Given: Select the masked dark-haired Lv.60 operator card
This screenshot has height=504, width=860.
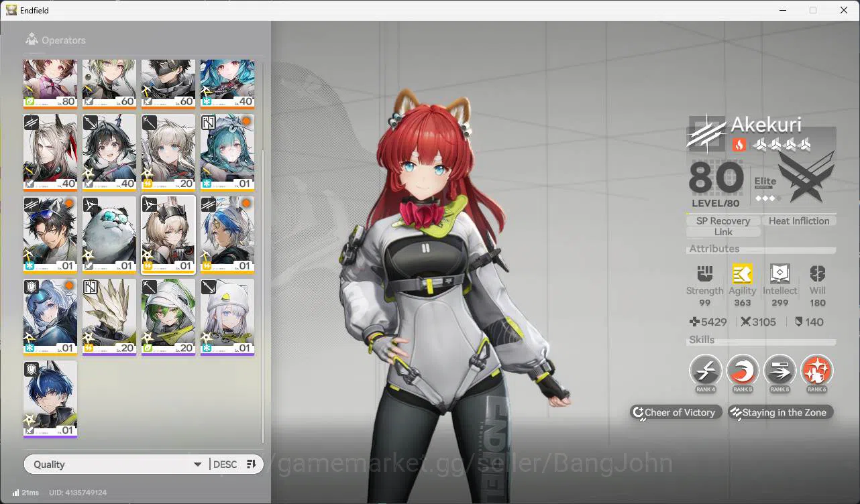Looking at the screenshot, I should tap(168, 83).
